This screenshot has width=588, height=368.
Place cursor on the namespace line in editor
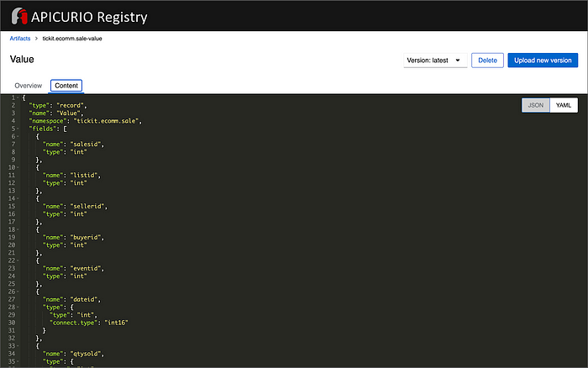click(86, 121)
